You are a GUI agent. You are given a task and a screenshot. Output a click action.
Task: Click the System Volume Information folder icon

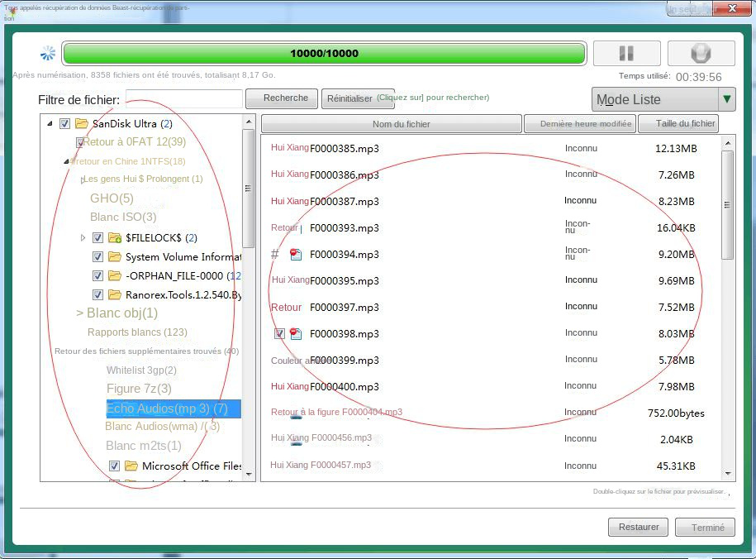[115, 257]
